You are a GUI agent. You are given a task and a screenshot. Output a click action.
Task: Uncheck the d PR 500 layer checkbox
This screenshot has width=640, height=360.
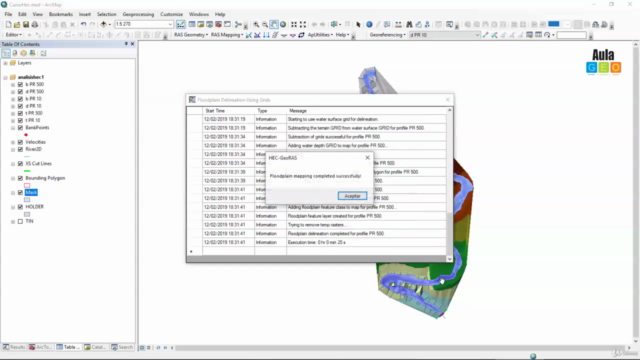pyautogui.click(x=20, y=92)
